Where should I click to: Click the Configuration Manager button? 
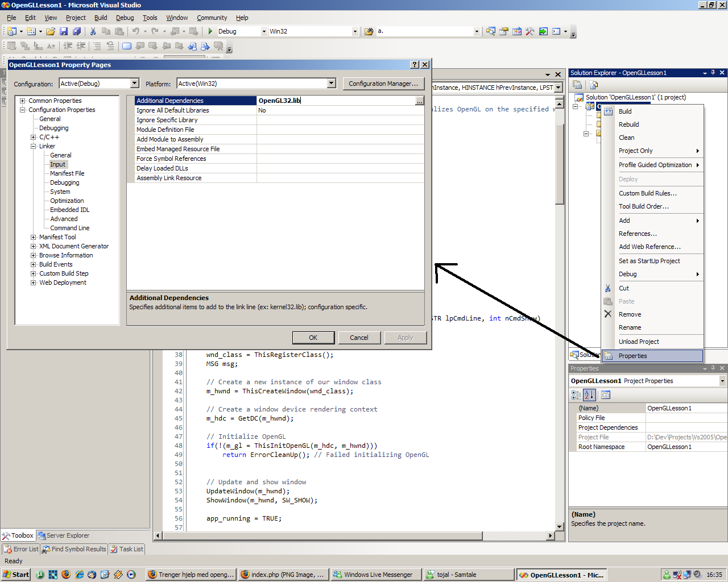(383, 84)
